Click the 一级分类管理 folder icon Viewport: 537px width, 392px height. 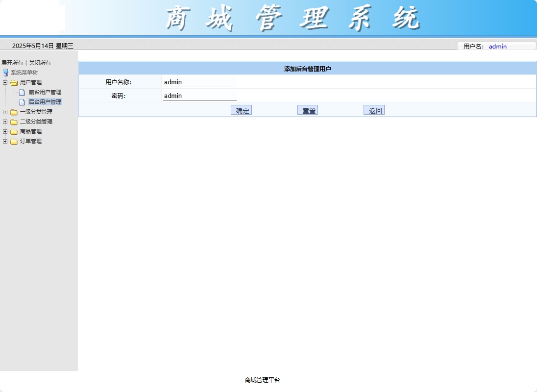(14, 112)
